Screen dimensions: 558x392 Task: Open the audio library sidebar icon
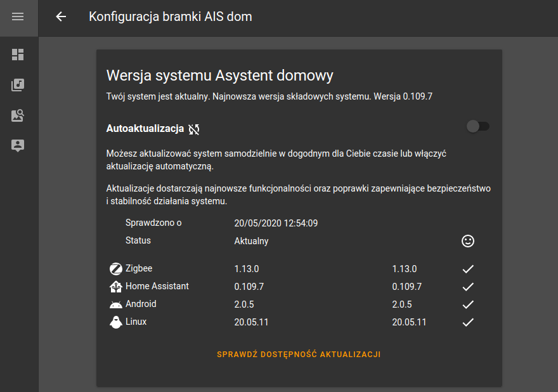[x=18, y=85]
